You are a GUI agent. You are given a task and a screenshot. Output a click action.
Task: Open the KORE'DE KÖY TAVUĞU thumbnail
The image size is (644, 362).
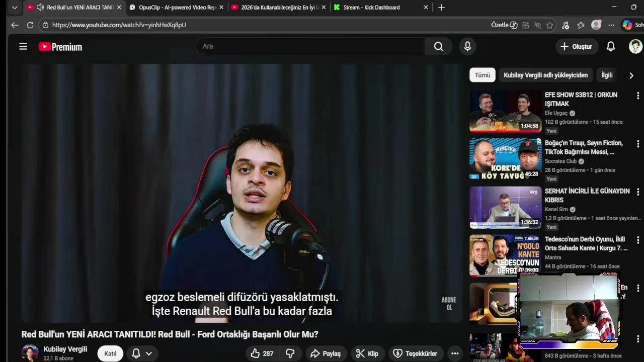click(506, 159)
